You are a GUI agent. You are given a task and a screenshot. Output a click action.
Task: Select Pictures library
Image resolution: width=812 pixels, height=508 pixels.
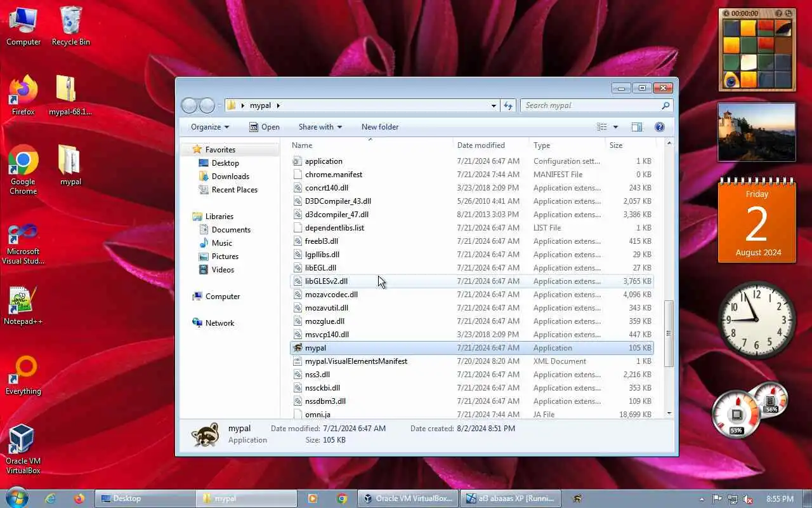(x=225, y=257)
